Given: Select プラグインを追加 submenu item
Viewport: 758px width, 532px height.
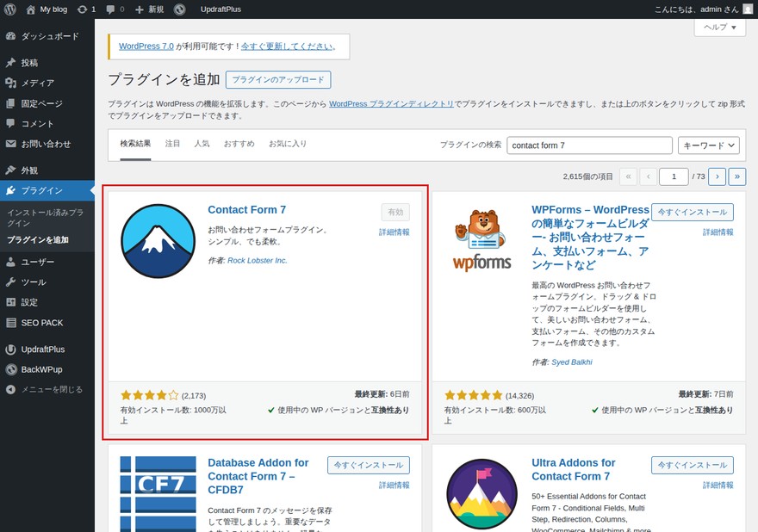Looking at the screenshot, I should pos(38,239).
